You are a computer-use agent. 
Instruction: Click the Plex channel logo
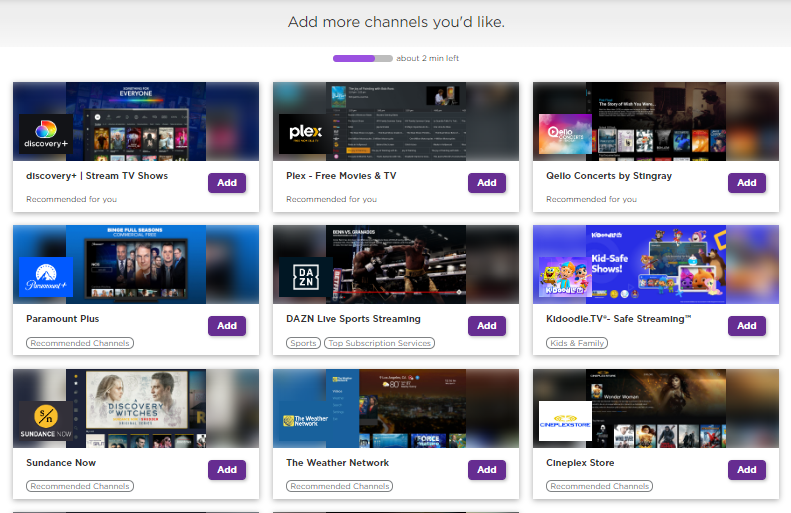pyautogui.click(x=306, y=134)
